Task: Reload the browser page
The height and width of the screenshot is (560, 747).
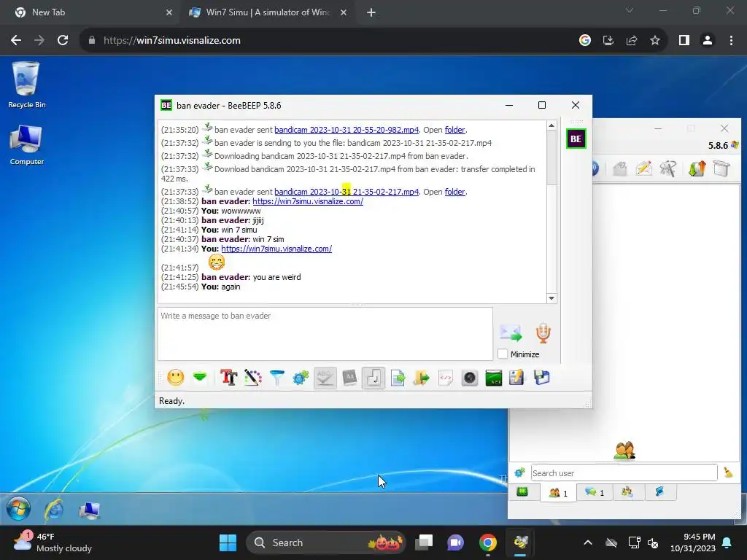Action: pyautogui.click(x=63, y=41)
